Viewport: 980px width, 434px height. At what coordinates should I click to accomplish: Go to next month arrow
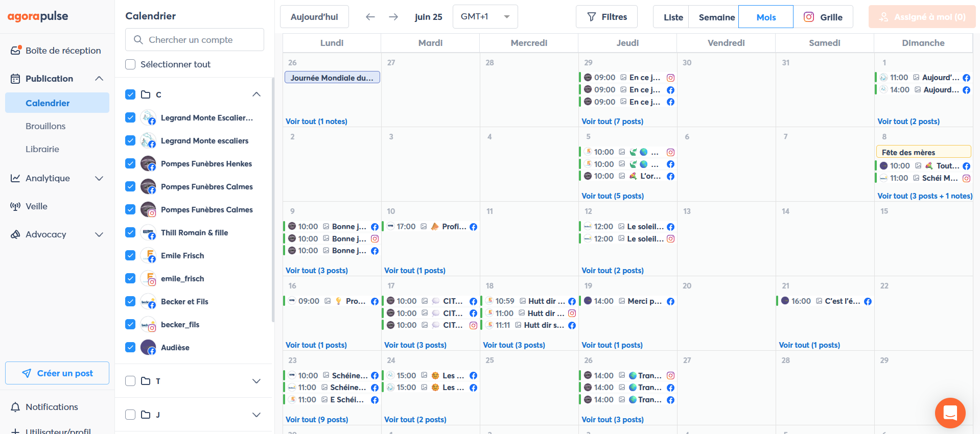tap(393, 17)
